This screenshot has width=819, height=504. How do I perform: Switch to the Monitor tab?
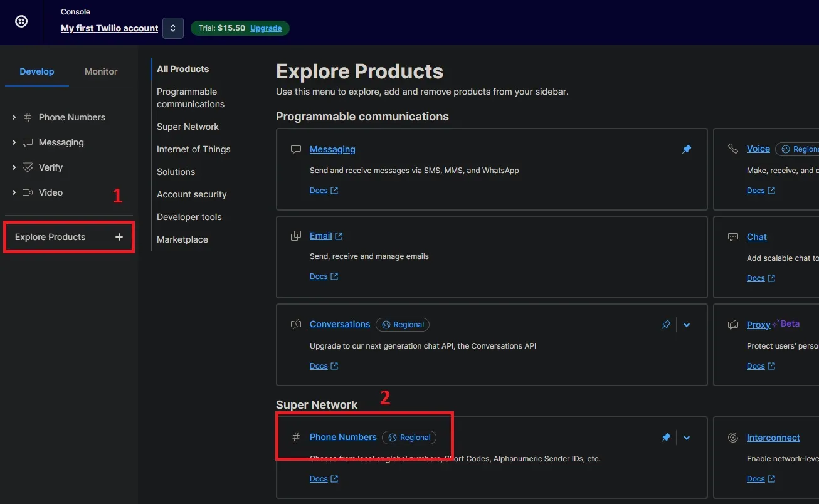coord(101,71)
